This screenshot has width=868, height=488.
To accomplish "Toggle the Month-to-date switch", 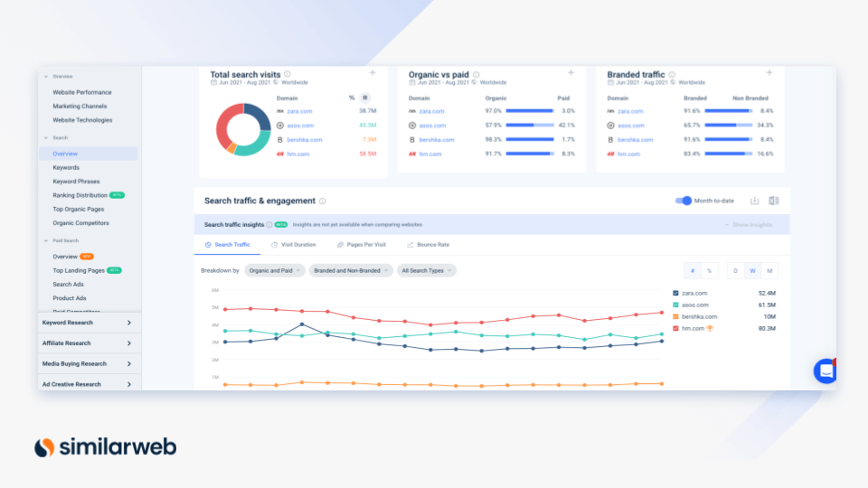I will (684, 201).
